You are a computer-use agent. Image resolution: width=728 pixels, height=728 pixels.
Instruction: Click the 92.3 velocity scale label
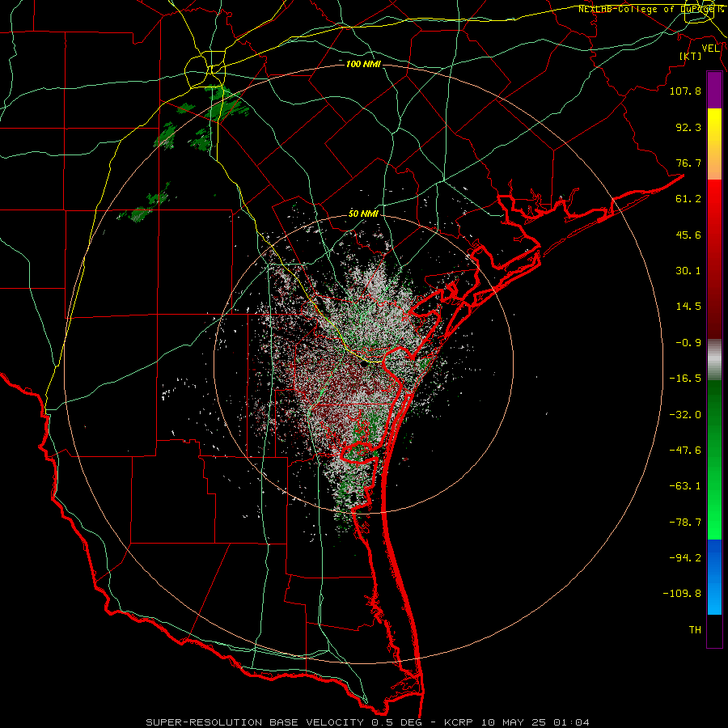688,127
